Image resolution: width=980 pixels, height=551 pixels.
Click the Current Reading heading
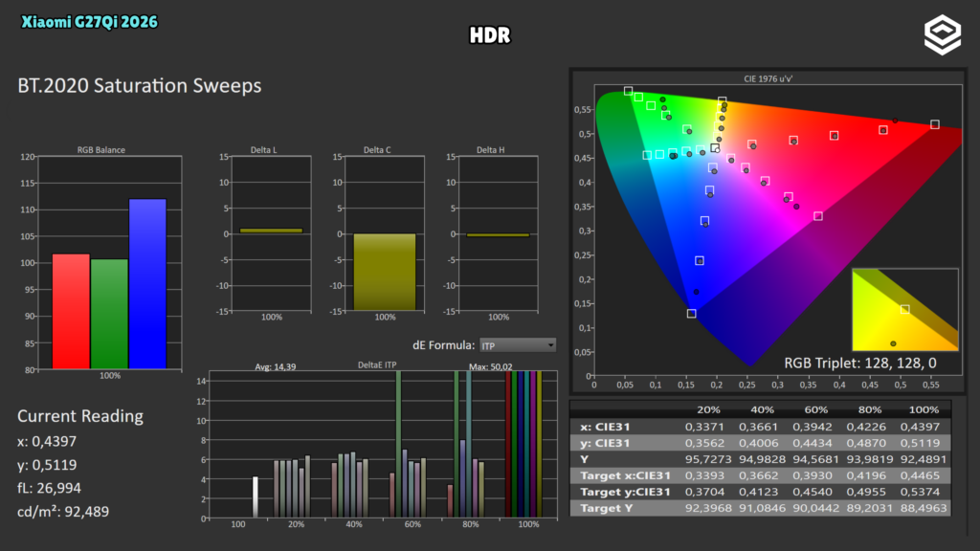[80, 416]
